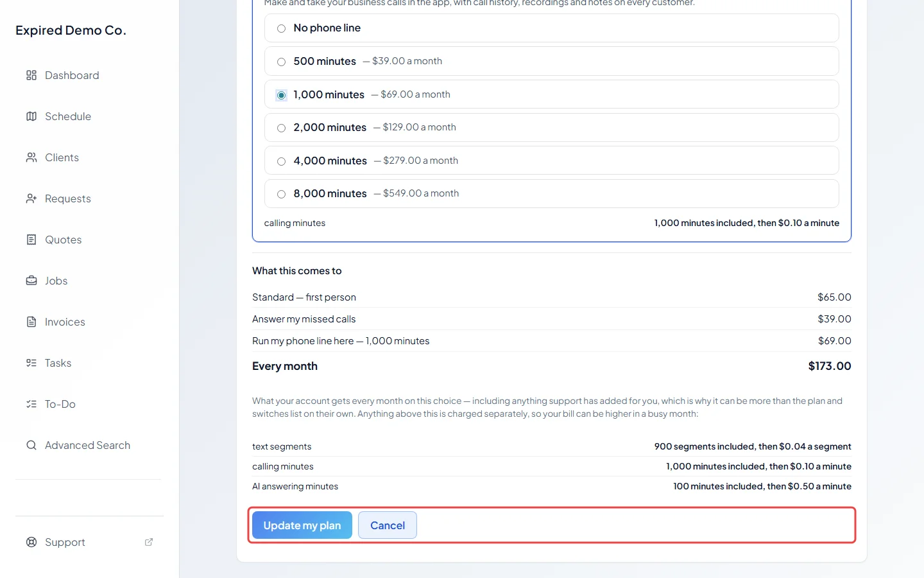Open the Support link
The height and width of the screenshot is (578, 924).
pos(89,542)
